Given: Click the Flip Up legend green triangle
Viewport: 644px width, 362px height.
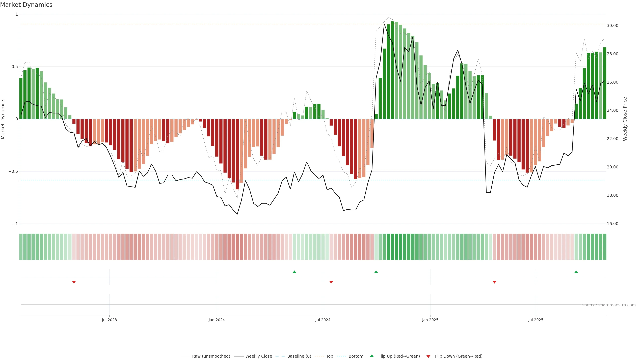Looking at the screenshot, I should 372,356.
